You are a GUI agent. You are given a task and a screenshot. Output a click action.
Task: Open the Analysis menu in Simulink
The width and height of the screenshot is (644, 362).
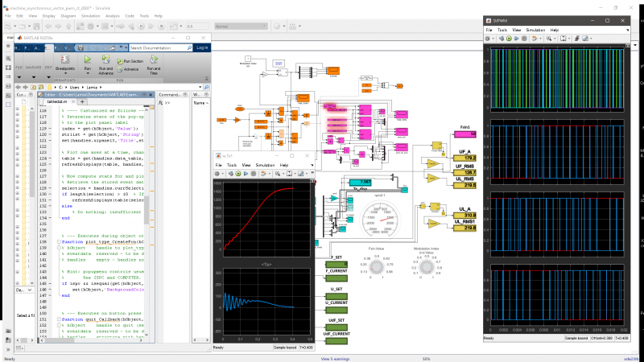click(112, 16)
